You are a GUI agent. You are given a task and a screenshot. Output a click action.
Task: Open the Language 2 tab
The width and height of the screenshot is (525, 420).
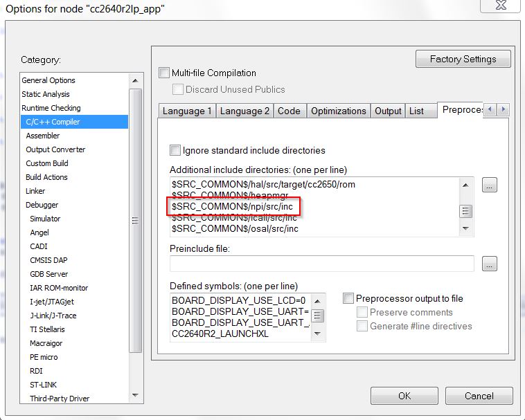click(245, 111)
